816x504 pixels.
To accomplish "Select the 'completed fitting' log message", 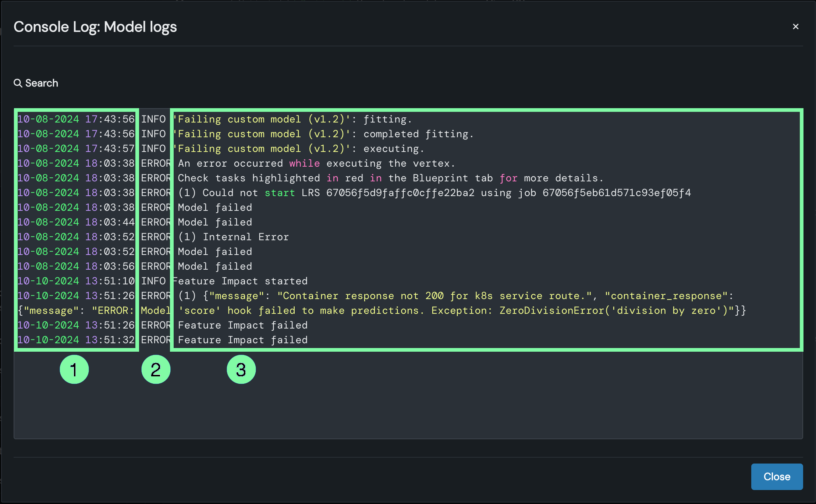I will (418, 134).
